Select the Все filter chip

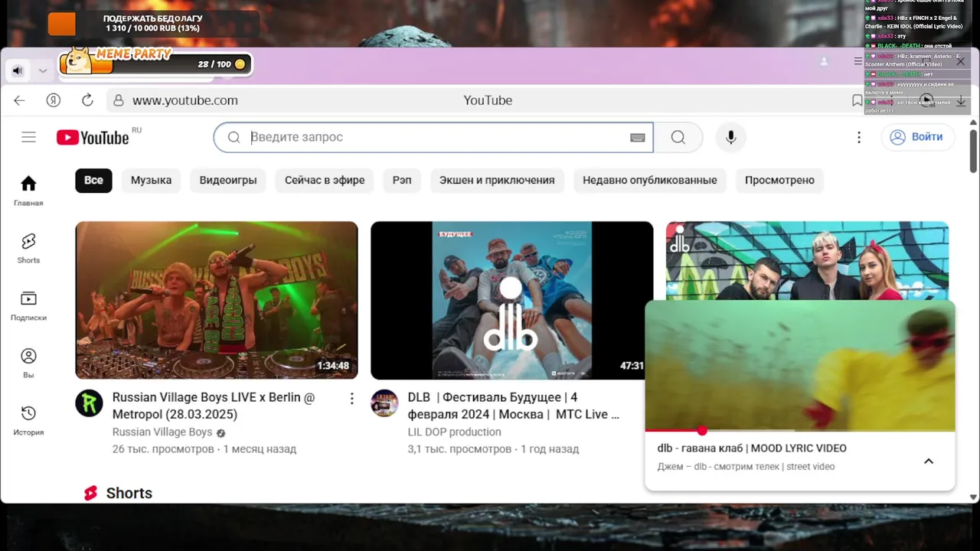point(93,181)
